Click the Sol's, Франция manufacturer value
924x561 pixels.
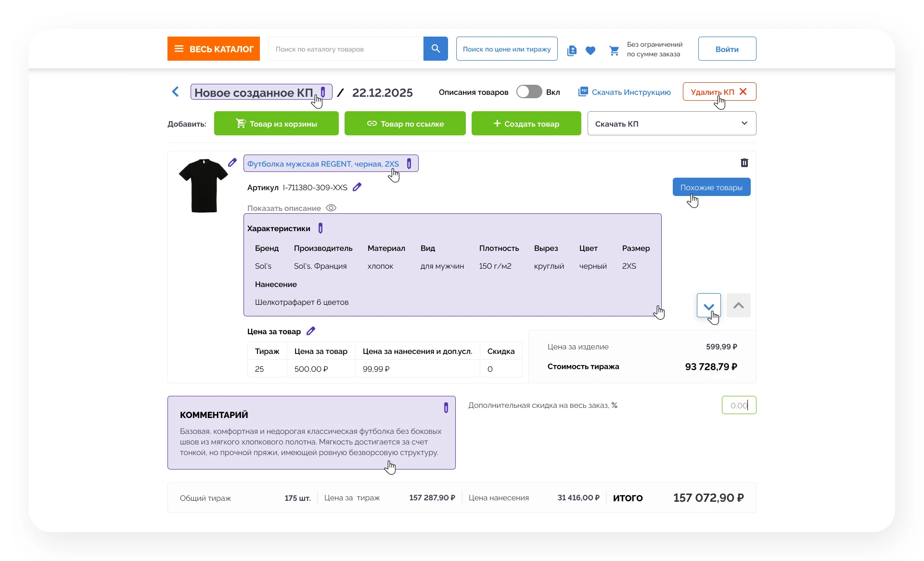(x=320, y=266)
